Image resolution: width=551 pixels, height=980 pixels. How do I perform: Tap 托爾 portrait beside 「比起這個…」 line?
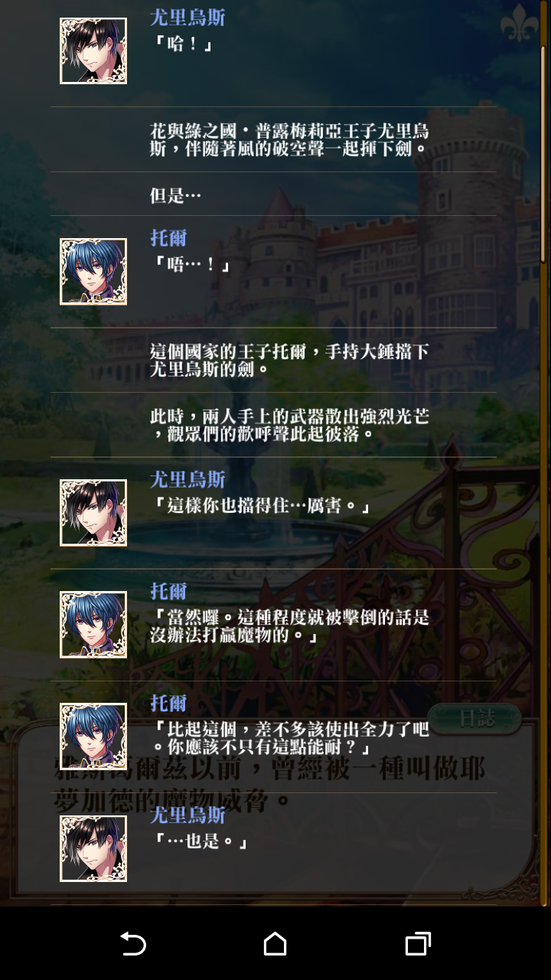(x=93, y=737)
